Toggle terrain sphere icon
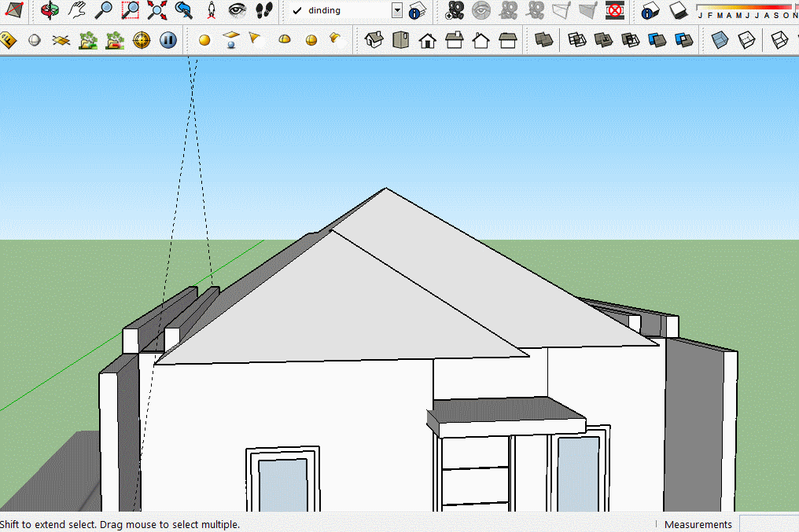Viewport: 799px width, 532px height. [35, 40]
